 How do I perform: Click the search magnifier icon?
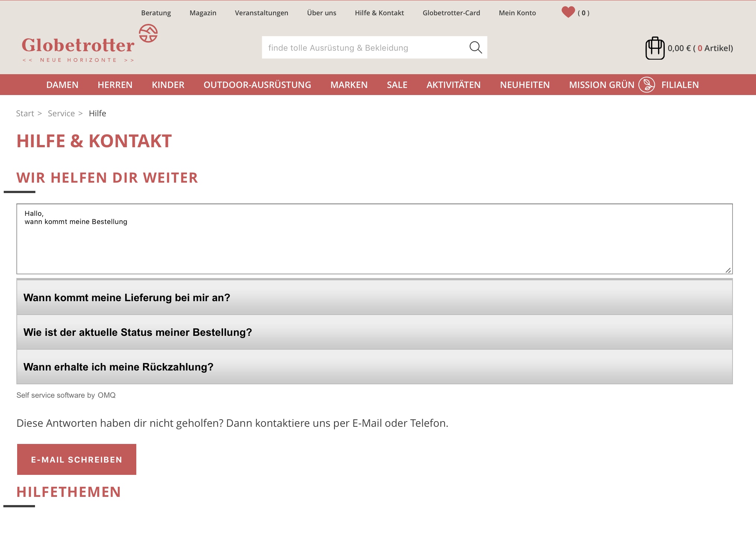pyautogui.click(x=476, y=47)
